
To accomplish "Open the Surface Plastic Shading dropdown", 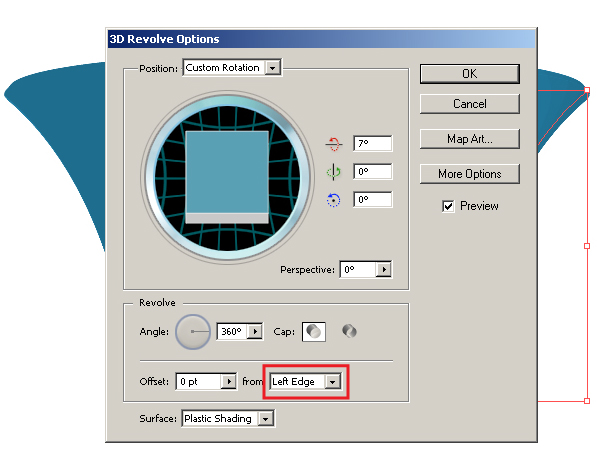I will [228, 419].
